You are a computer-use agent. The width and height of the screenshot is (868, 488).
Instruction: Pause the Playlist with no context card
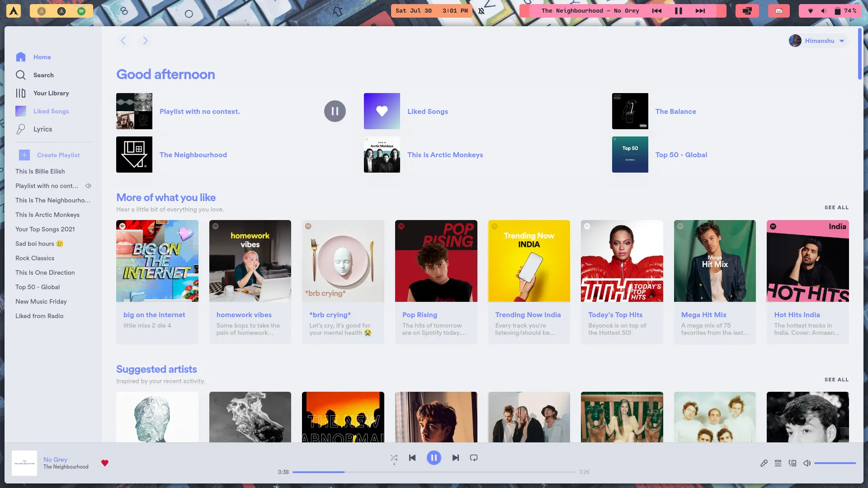tap(335, 111)
